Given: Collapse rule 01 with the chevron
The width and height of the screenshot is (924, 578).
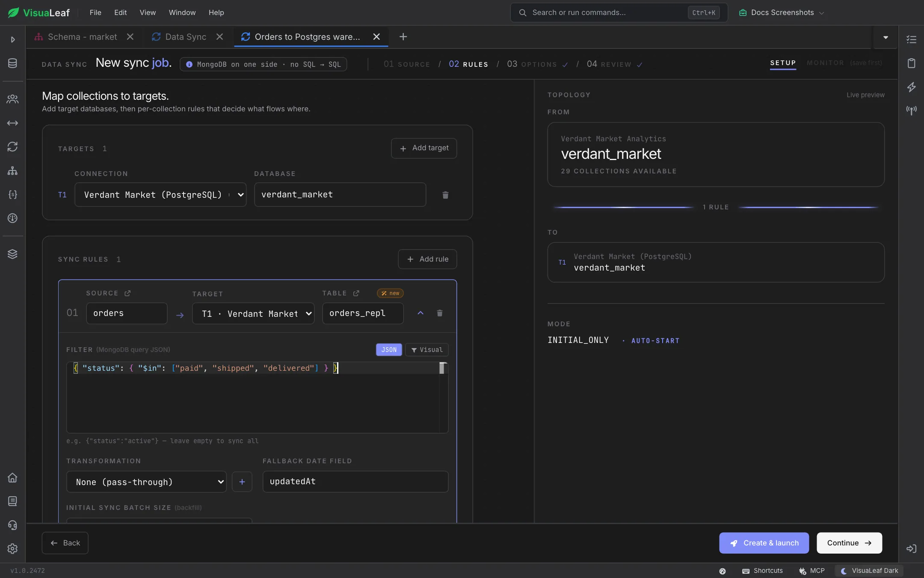Looking at the screenshot, I should (x=421, y=313).
